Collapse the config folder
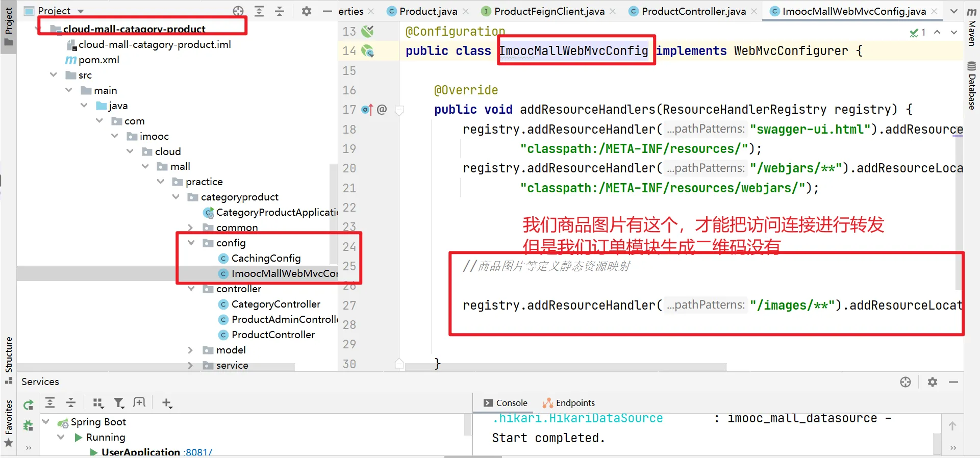Image resolution: width=980 pixels, height=458 pixels. [191, 243]
